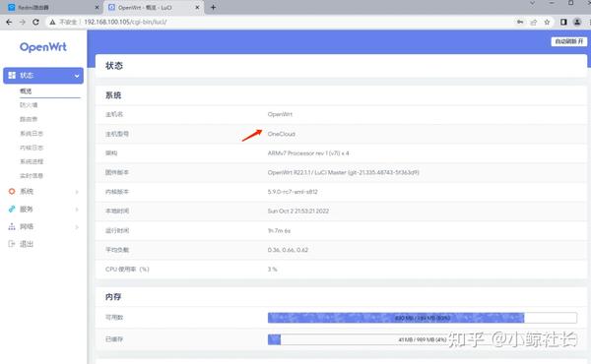
Task: Click the hostname value OpenWrt
Action: pos(280,114)
